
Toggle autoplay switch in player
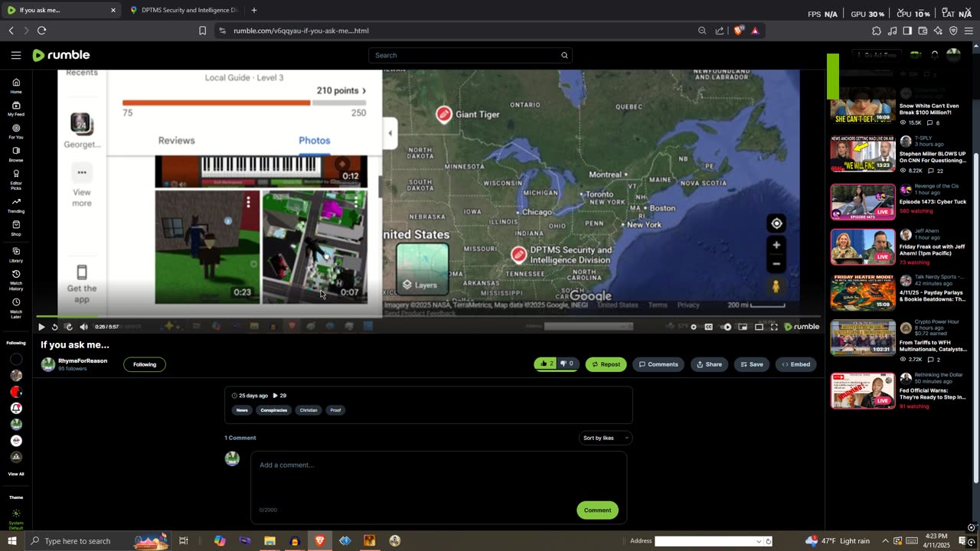tap(727, 327)
